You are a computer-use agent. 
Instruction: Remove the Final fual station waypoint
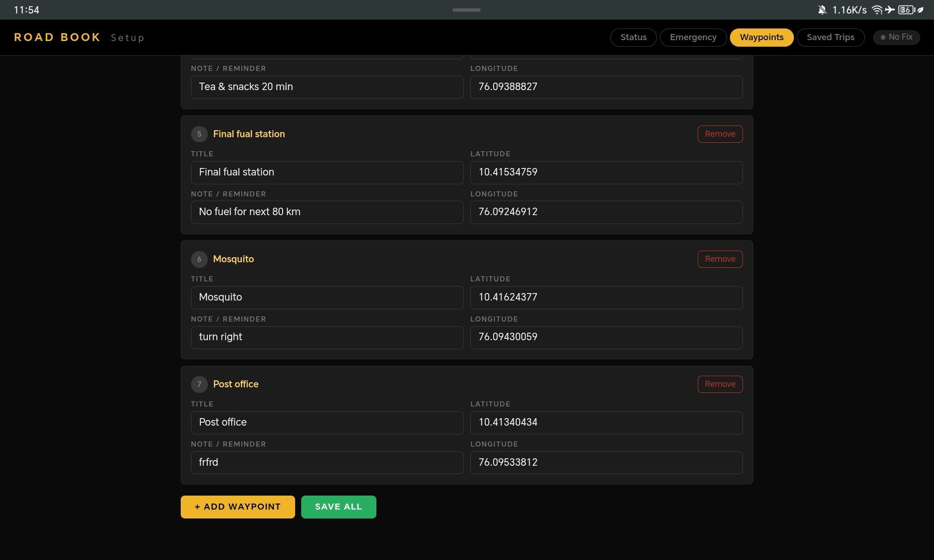(x=720, y=134)
